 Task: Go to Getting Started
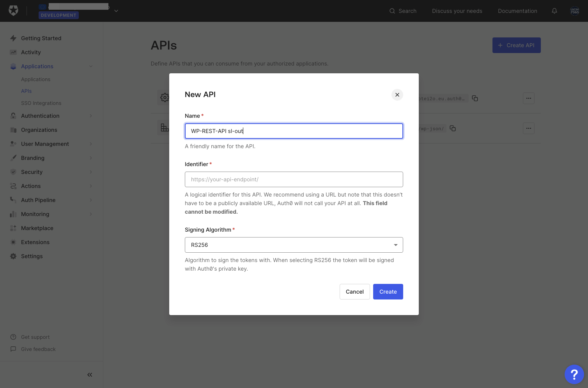click(41, 38)
